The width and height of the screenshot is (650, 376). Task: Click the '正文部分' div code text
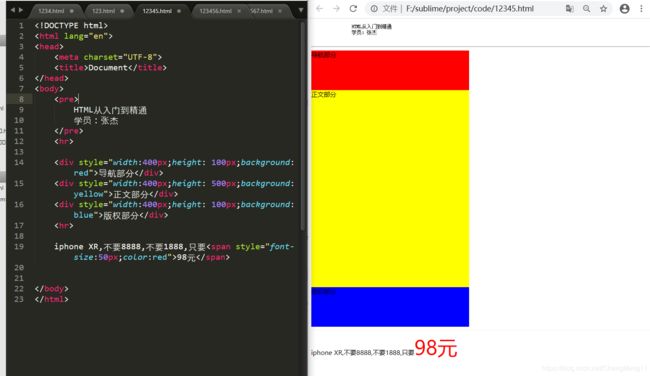coord(131,194)
